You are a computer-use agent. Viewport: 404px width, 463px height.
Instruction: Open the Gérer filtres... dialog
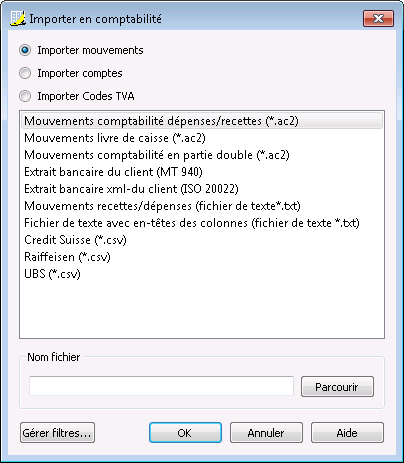[57, 433]
